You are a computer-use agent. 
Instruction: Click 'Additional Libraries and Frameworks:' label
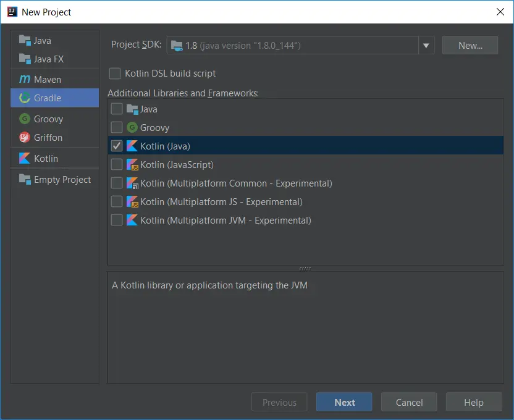pyautogui.click(x=183, y=93)
